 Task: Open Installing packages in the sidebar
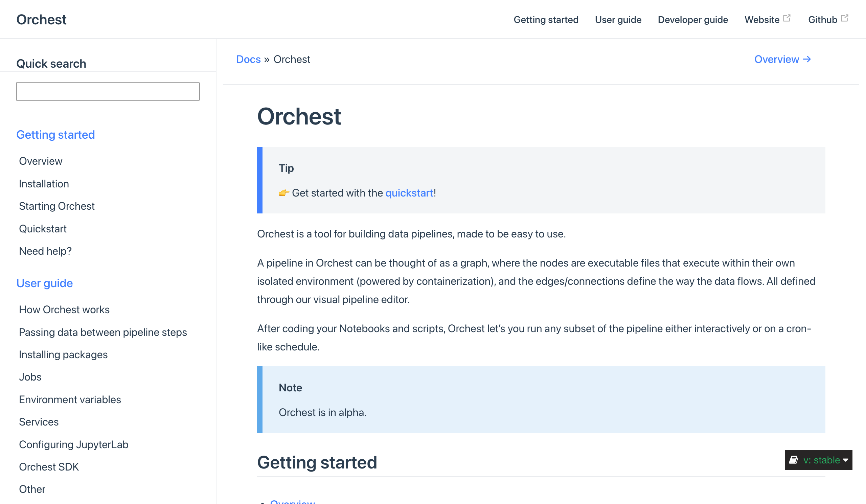click(x=63, y=354)
